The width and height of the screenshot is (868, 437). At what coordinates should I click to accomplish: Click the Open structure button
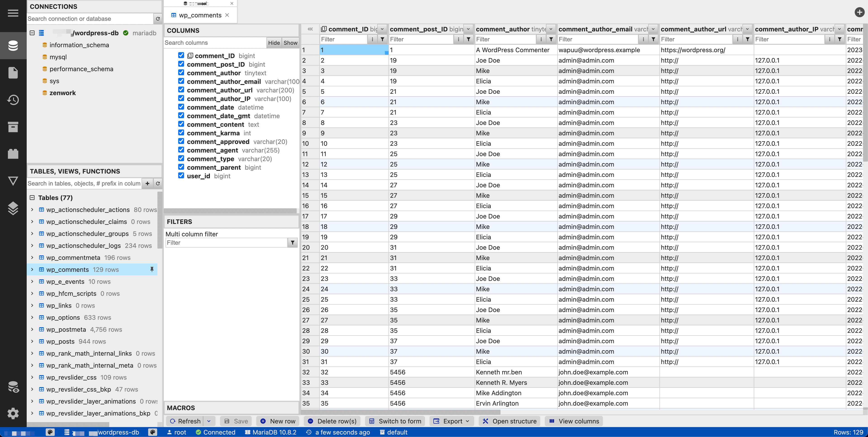510,421
